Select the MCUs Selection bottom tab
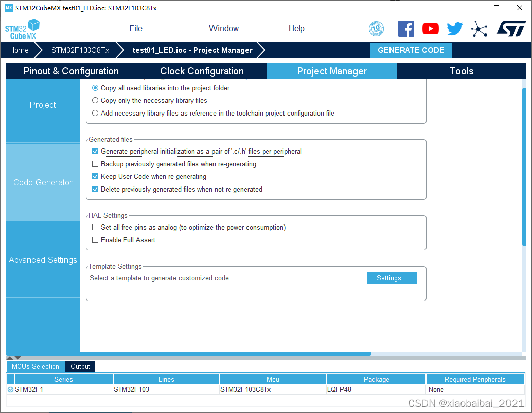 coord(36,366)
